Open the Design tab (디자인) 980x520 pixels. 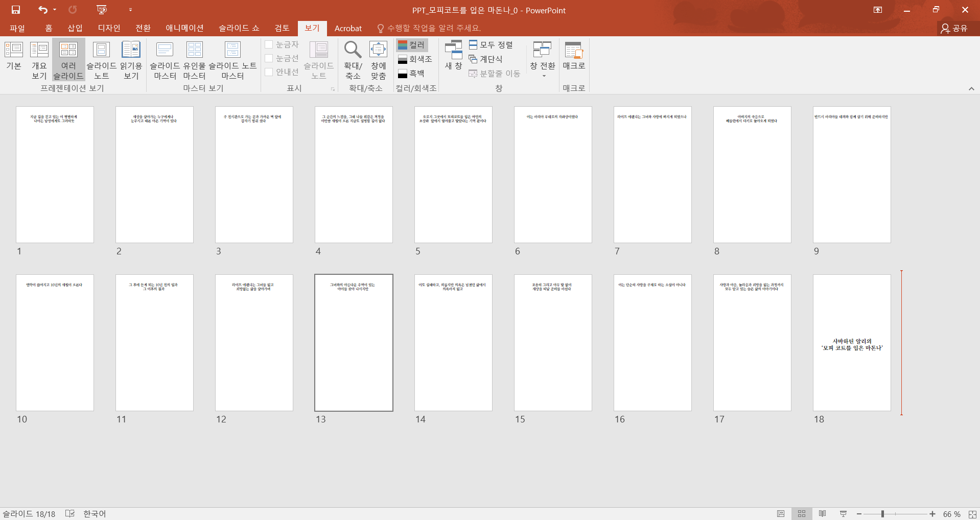click(109, 28)
